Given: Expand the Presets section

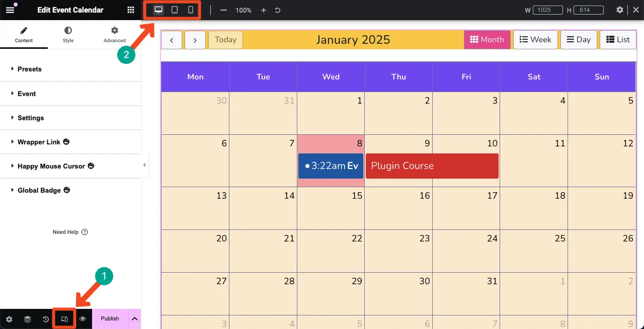Looking at the screenshot, I should 70,69.
